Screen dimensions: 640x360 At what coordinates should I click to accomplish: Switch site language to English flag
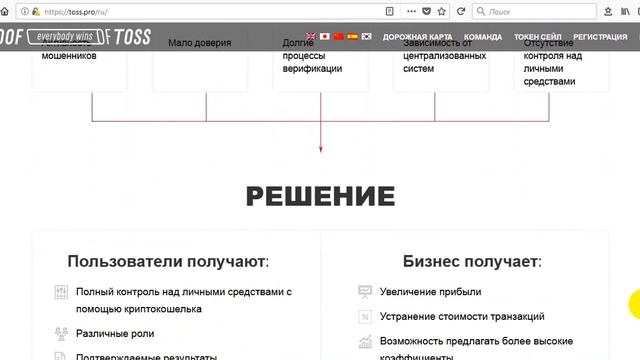point(311,36)
